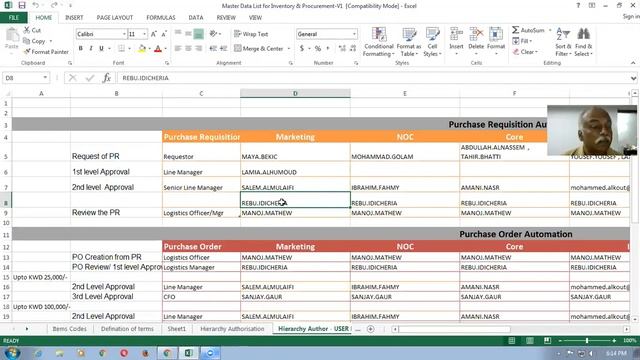Open Conditional Formatting icon
This screenshot has width=640, height=360.
click(378, 34)
